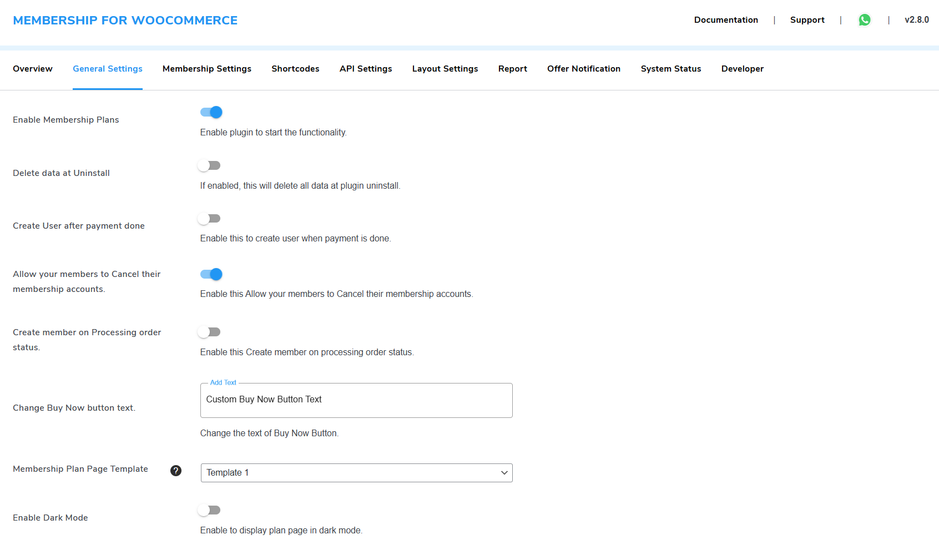939x560 pixels.
Task: Open the Template 1 dropdown
Action: [356, 473]
